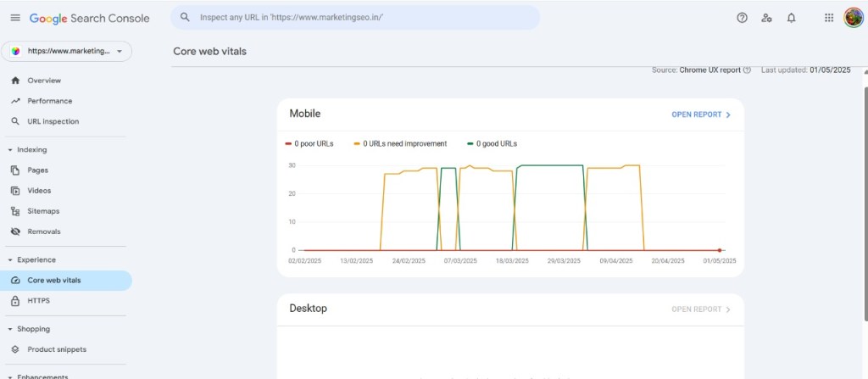
Task: Collapse the Indexing section
Action: click(x=10, y=150)
